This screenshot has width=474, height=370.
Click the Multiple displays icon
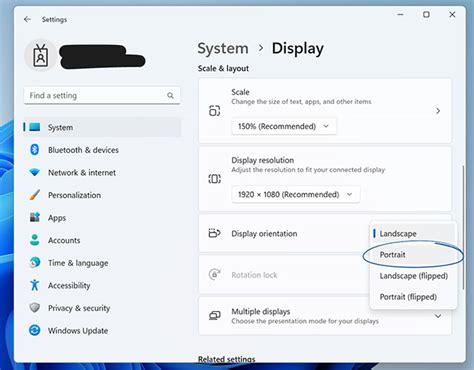tap(214, 315)
